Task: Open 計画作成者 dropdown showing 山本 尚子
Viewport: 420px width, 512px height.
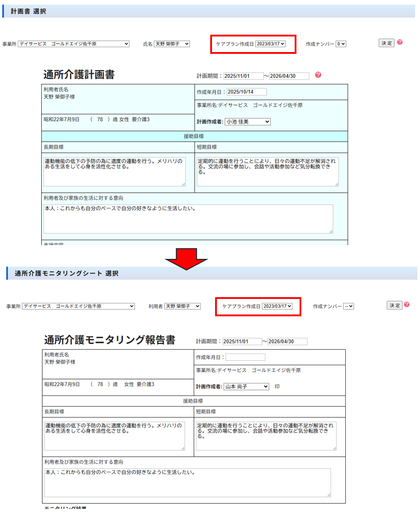Action: click(246, 387)
